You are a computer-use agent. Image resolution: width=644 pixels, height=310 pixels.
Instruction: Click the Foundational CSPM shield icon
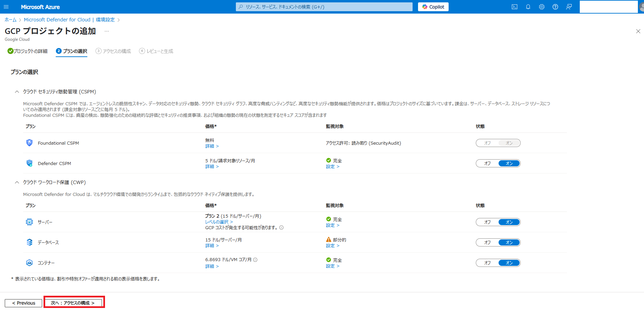pyautogui.click(x=30, y=143)
